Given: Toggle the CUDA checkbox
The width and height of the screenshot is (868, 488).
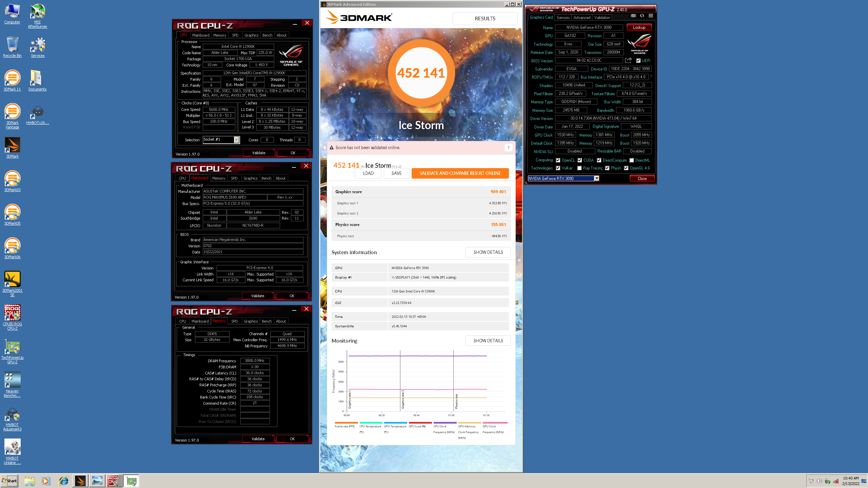Looking at the screenshot, I should point(580,160).
